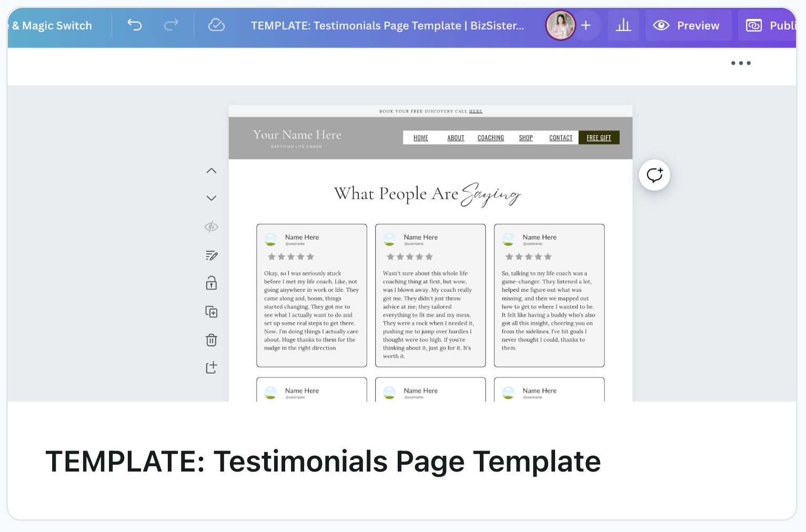806x532 pixels.
Task: Select the ABOUT nav menu item
Action: coord(456,138)
